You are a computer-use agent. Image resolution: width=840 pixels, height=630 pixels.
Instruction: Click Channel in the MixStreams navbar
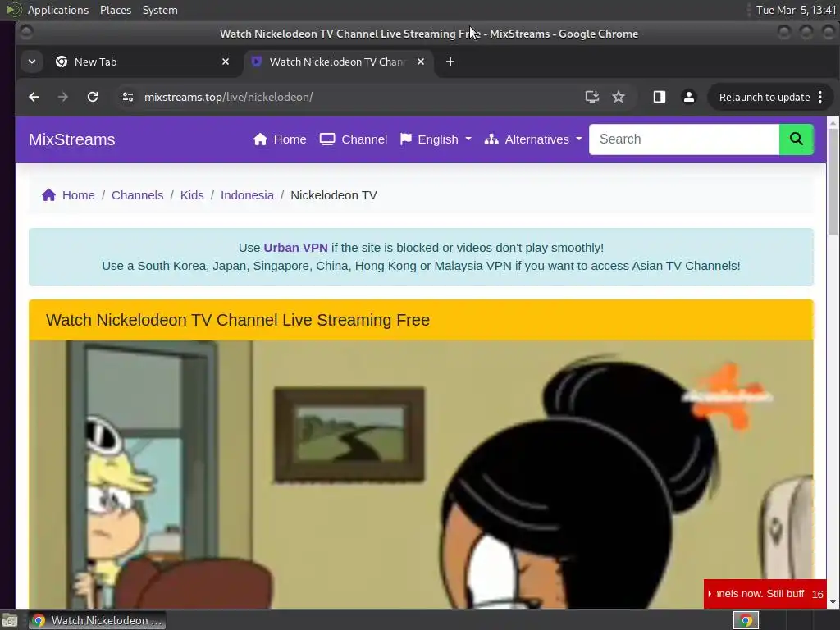tap(353, 139)
